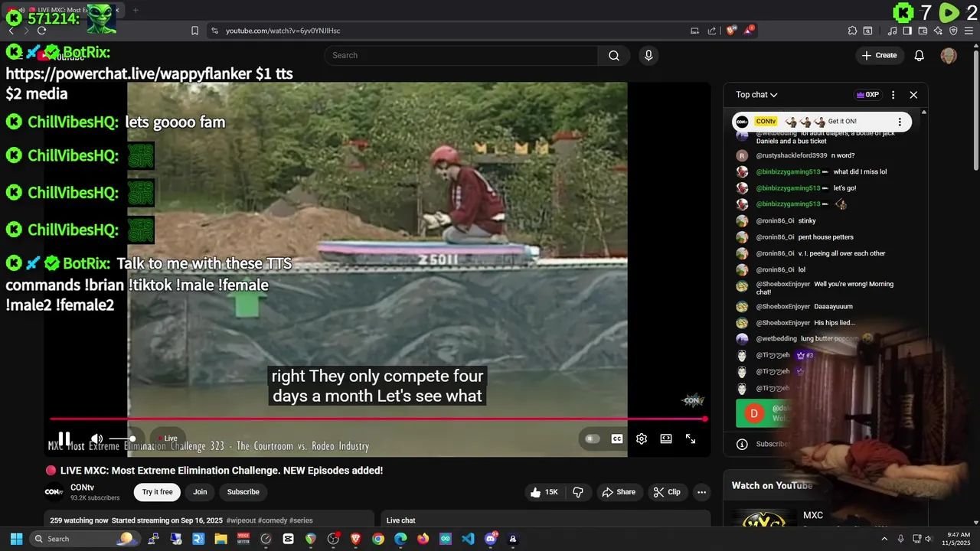Open the browser extensions puzzle icon
The width and height of the screenshot is (980, 551).
852,31
